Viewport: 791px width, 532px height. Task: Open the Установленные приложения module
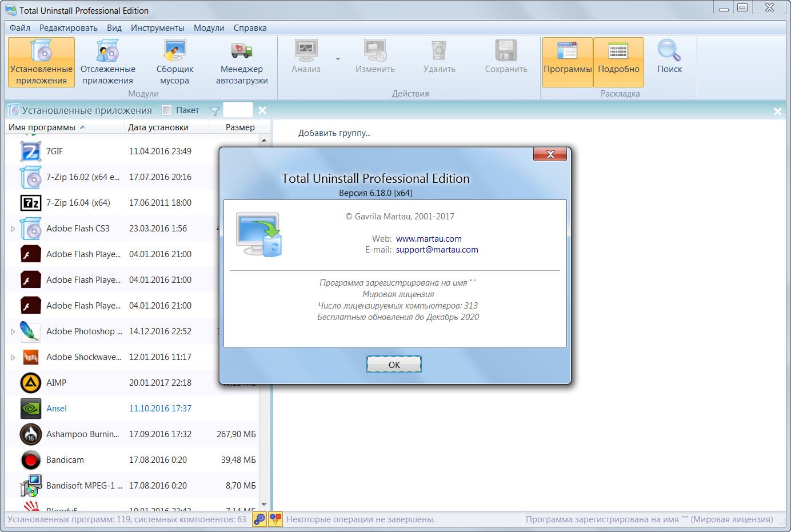coord(41,62)
